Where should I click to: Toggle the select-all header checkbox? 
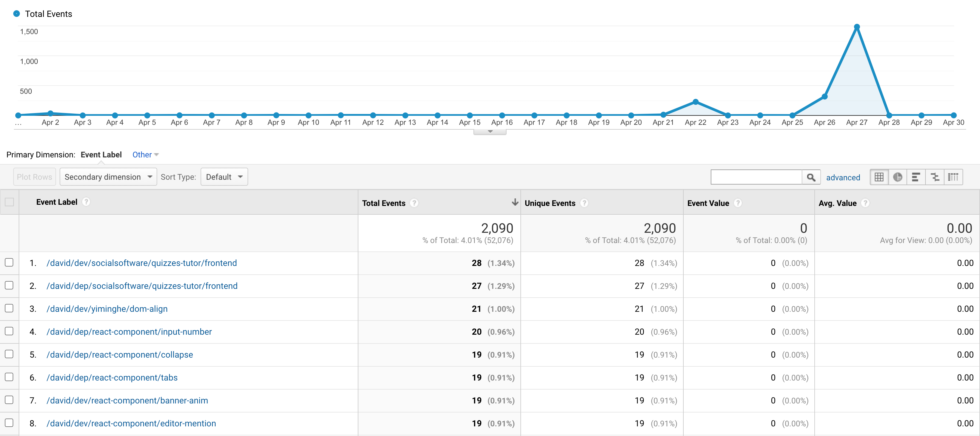pyautogui.click(x=9, y=202)
